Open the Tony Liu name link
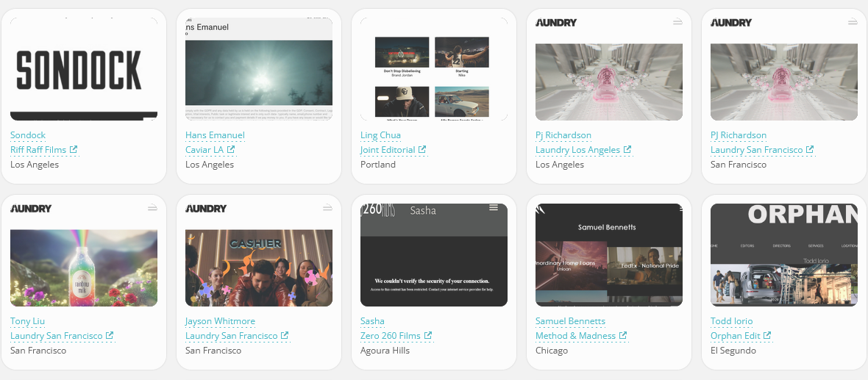868x380 pixels. (x=28, y=321)
